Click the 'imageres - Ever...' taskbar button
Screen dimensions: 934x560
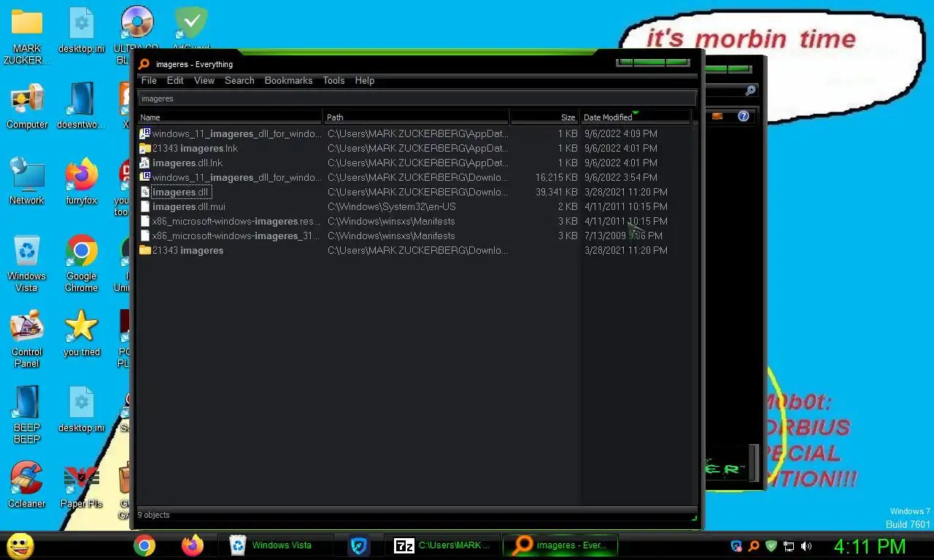[560, 545]
